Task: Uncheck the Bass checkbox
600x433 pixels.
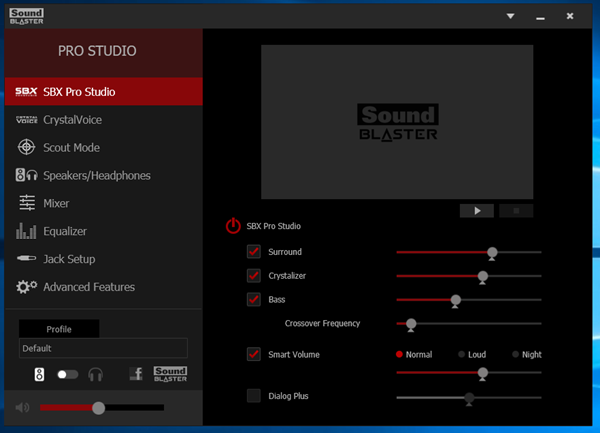Action: 254,299
